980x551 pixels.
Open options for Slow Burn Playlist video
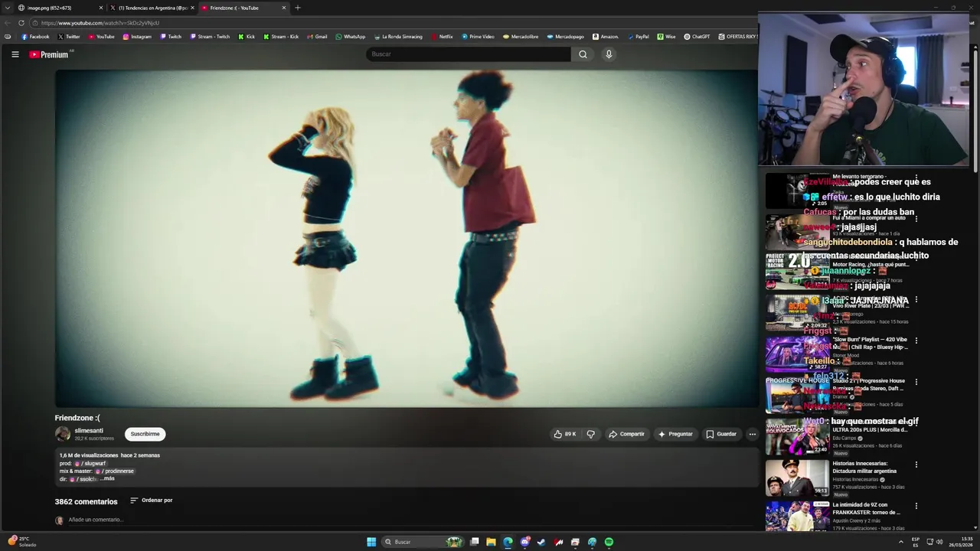pyautogui.click(x=916, y=341)
